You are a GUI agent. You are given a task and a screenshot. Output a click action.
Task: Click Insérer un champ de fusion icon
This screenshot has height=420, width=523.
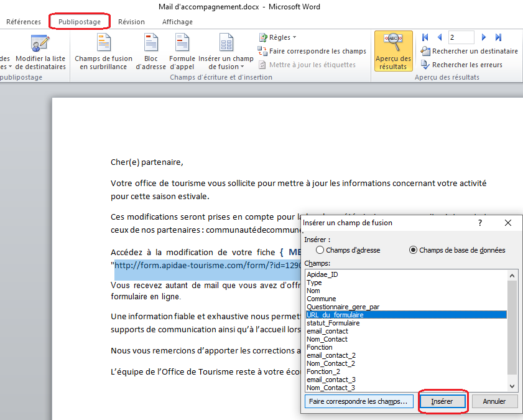[226, 44]
